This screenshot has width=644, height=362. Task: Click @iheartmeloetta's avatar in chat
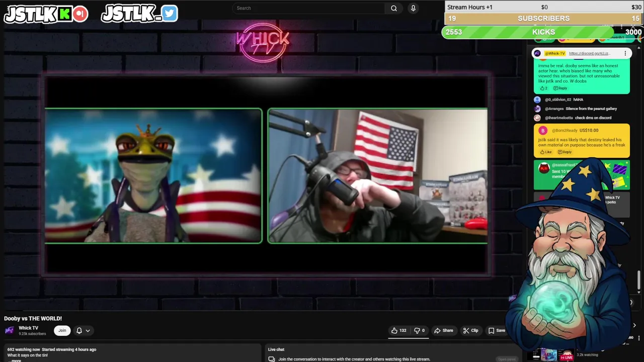pos(537,118)
